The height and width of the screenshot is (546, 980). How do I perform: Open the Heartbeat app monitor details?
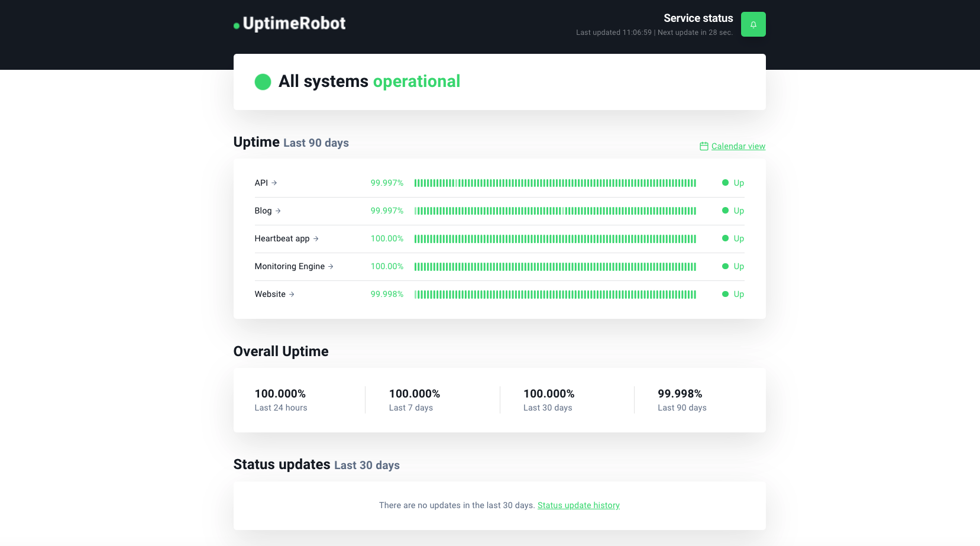tap(287, 238)
